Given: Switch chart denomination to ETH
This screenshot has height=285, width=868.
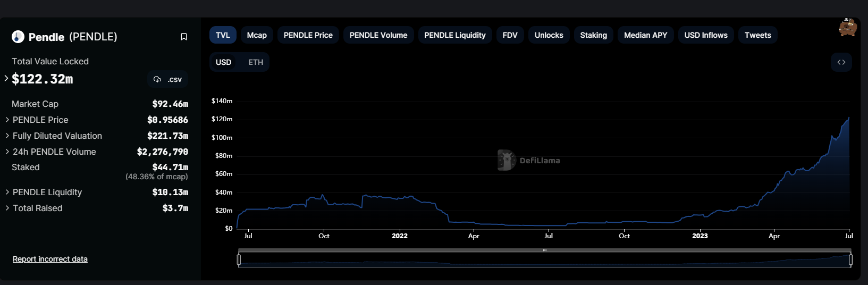Looking at the screenshot, I should 256,62.
